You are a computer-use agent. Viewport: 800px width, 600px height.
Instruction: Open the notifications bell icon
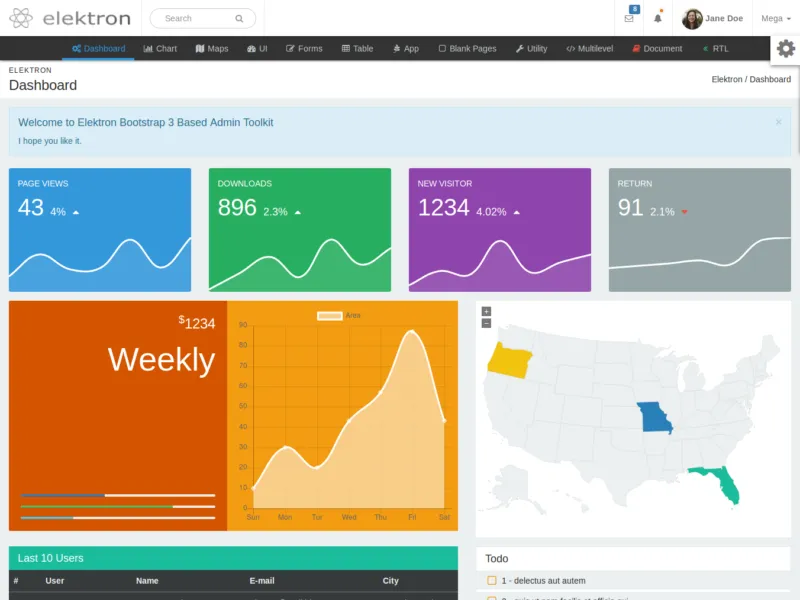point(658,18)
